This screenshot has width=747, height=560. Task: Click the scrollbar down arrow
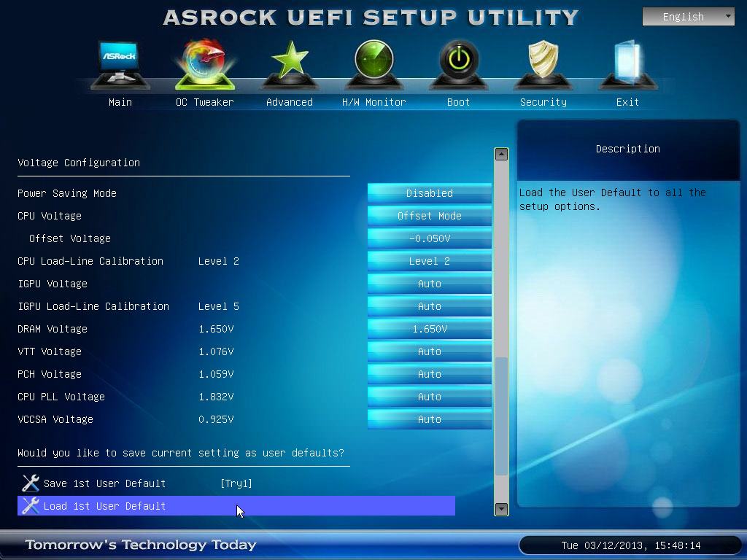[501, 509]
